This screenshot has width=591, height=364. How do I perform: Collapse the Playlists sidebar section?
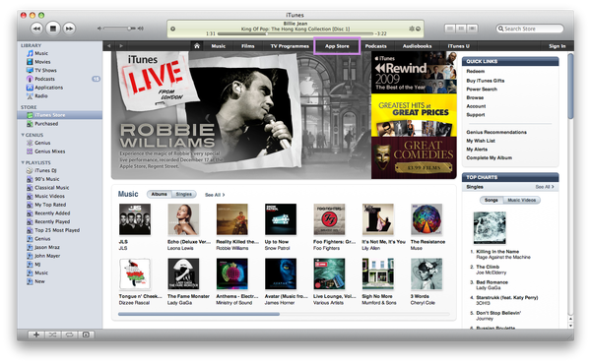coord(23,162)
